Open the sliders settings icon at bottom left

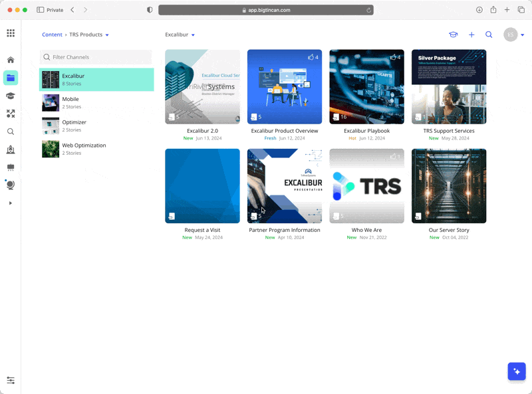click(11, 380)
